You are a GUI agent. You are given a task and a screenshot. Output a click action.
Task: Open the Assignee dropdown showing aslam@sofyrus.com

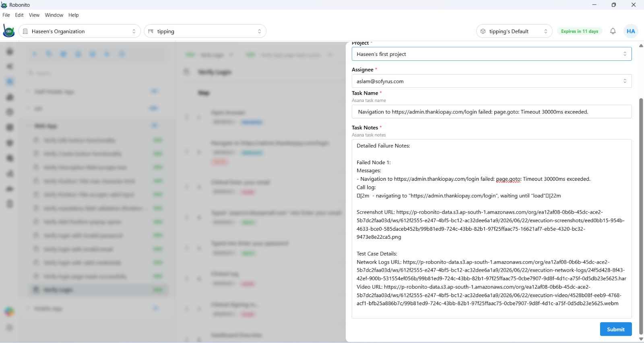pos(491,81)
